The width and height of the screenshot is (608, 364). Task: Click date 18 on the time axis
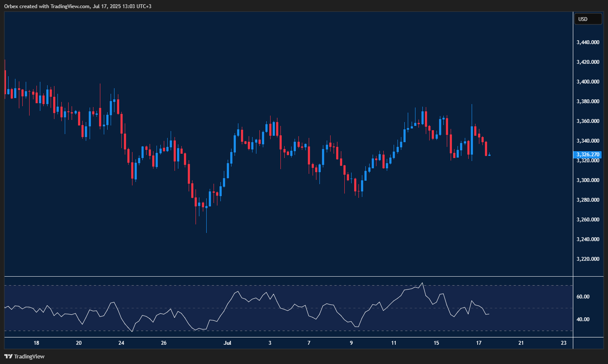36,343
